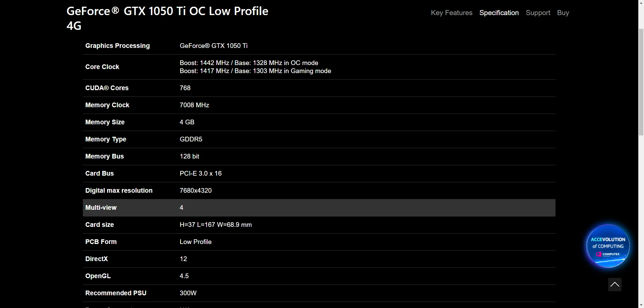Select the value GeForce® GTX 1050 Ti
The height and width of the screenshot is (308, 644).
[x=214, y=46]
